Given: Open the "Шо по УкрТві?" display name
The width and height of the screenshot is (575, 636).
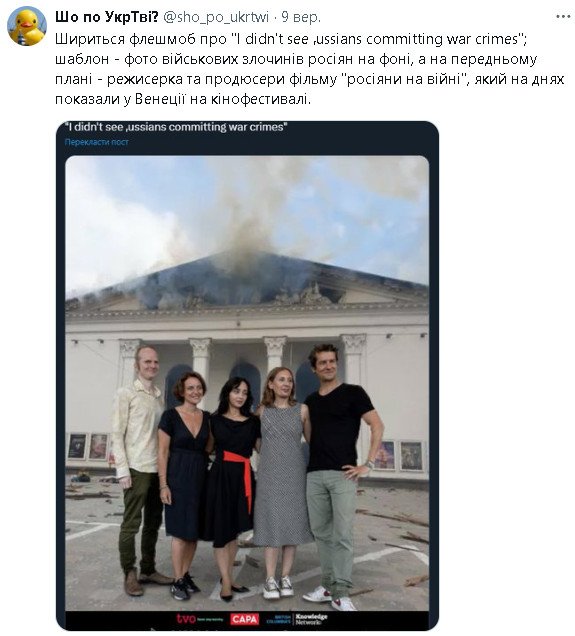Looking at the screenshot, I should 107,17.
